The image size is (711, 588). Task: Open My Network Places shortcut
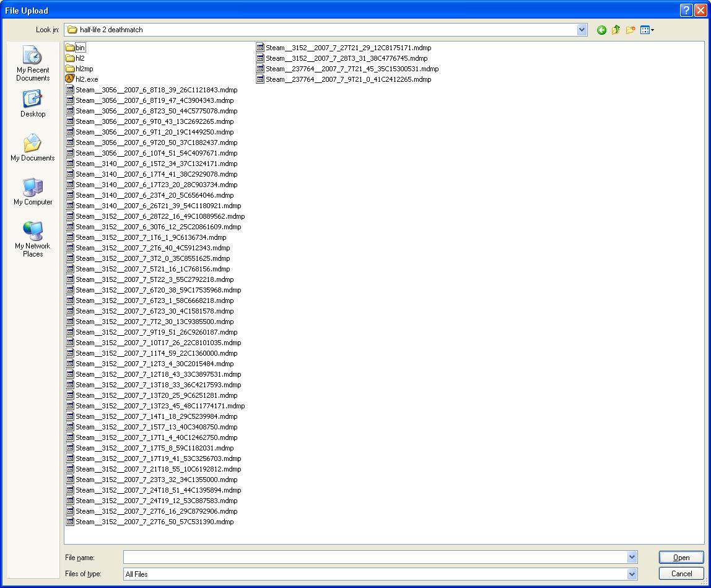coord(33,239)
